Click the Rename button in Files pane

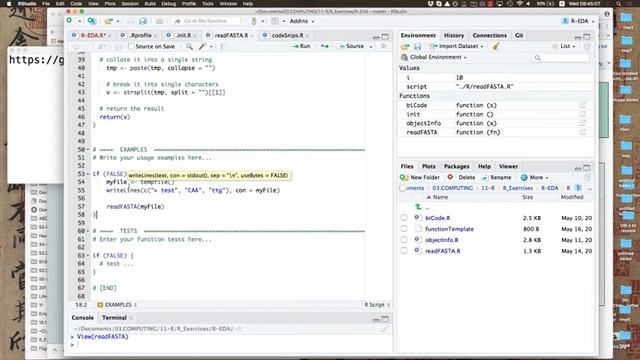pos(496,178)
